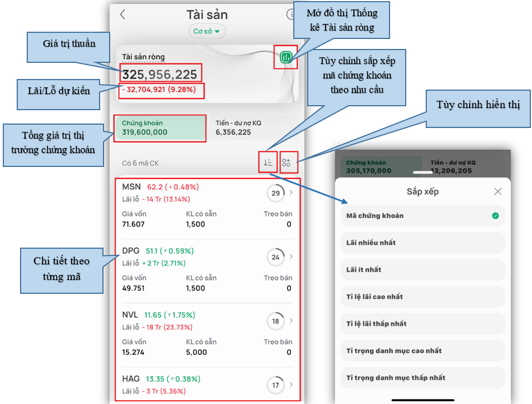Open the HAG stock ticker

click(x=131, y=379)
